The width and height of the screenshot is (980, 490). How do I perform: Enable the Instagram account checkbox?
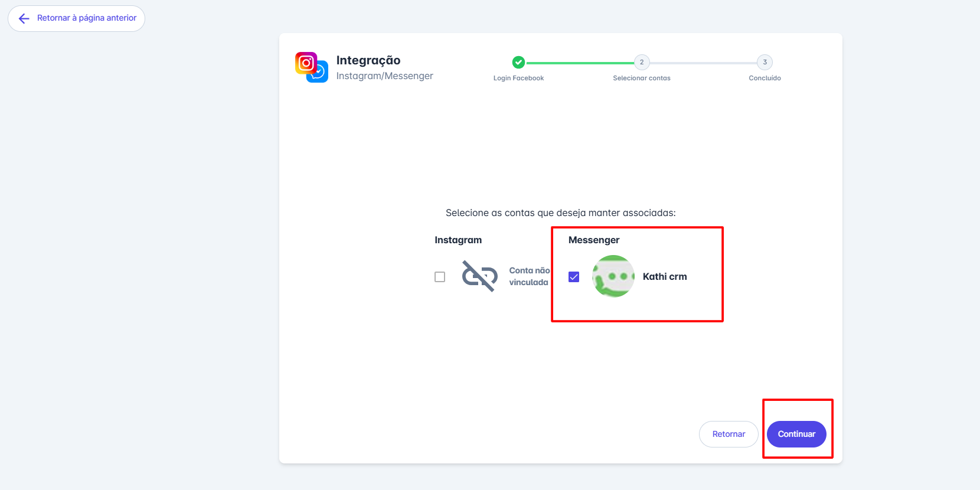point(440,277)
